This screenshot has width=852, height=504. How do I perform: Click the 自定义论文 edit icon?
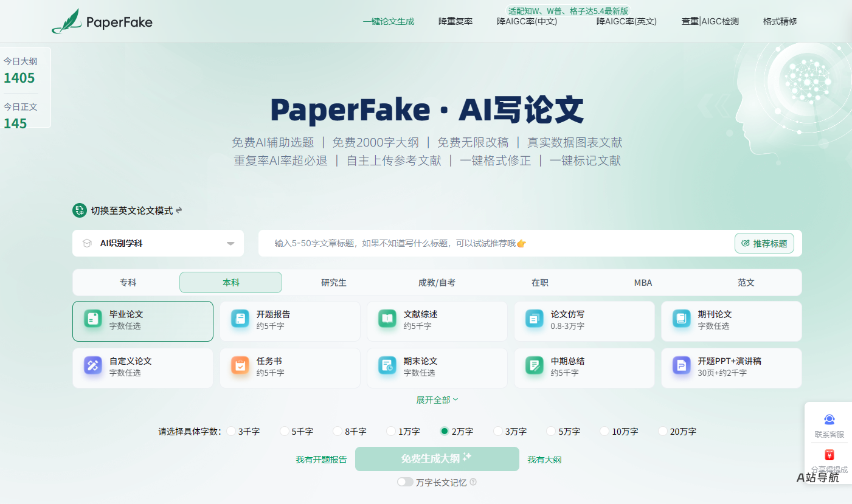point(93,365)
